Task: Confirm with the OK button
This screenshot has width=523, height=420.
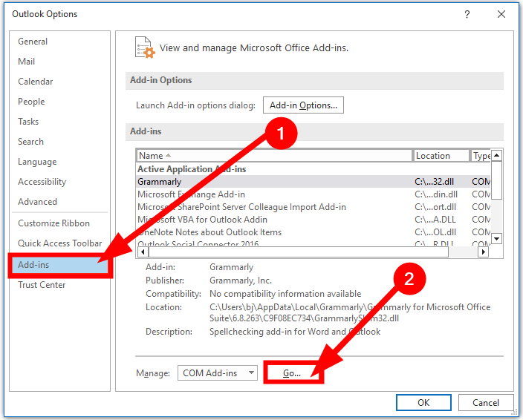Action: point(423,403)
